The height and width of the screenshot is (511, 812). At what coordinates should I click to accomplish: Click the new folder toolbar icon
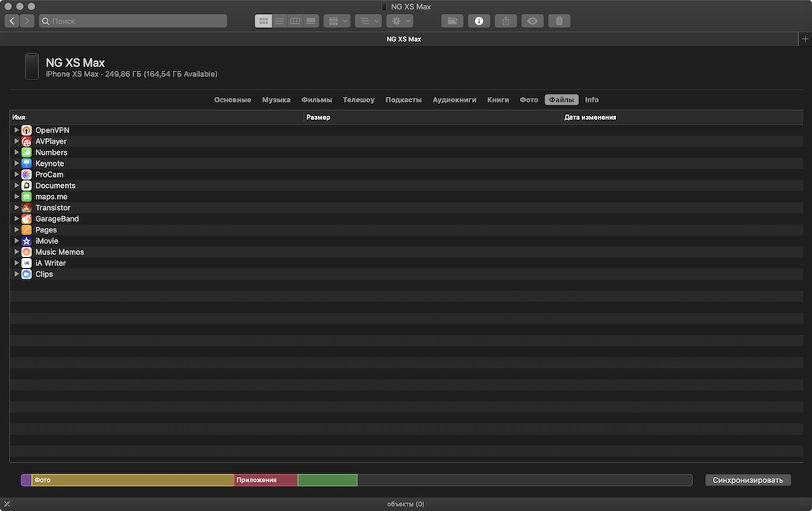452,21
